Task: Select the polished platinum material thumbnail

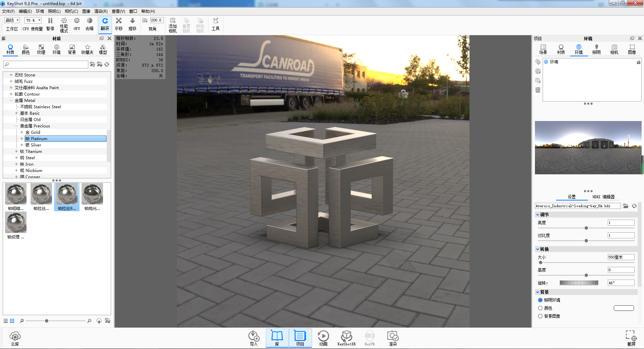Action: point(92,197)
